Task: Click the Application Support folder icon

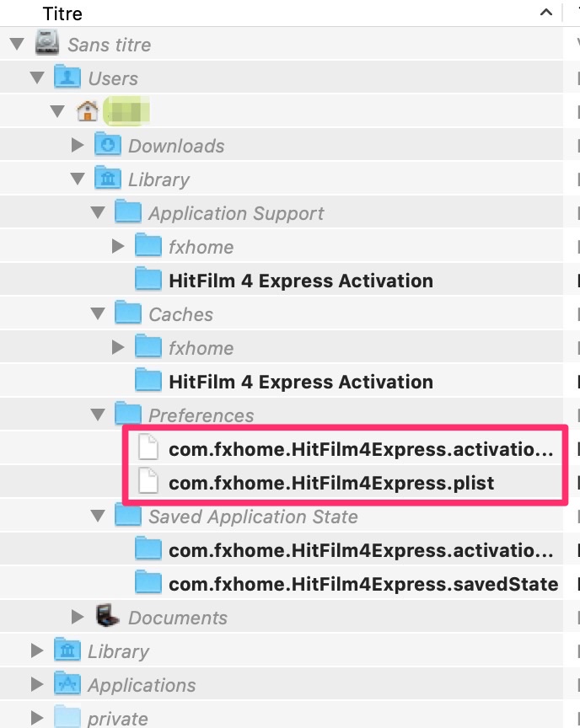Action: [x=128, y=211]
